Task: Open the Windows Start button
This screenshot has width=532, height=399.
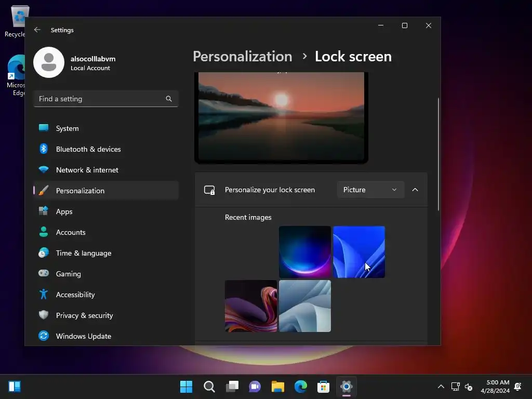Action: pos(186,387)
